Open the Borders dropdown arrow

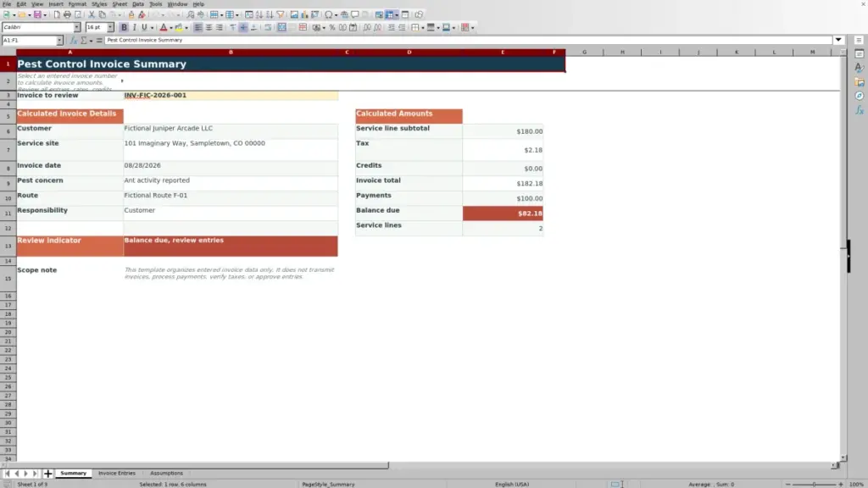(x=422, y=28)
